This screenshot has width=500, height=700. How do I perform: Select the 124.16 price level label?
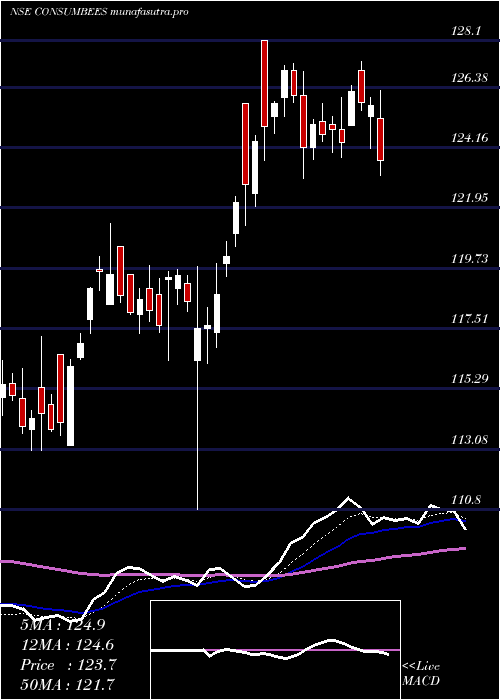pos(470,138)
